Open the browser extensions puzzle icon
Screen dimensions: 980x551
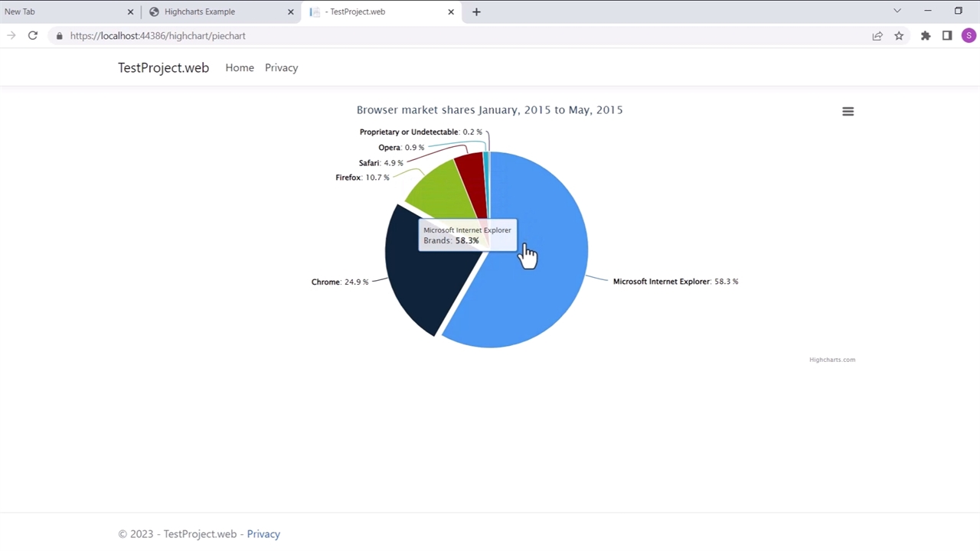[926, 36]
